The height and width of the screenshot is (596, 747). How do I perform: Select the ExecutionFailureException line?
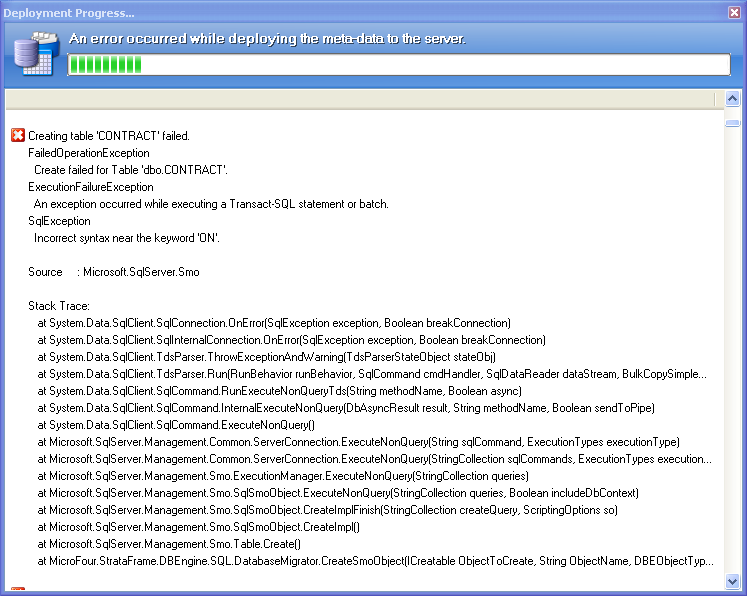(x=91, y=187)
